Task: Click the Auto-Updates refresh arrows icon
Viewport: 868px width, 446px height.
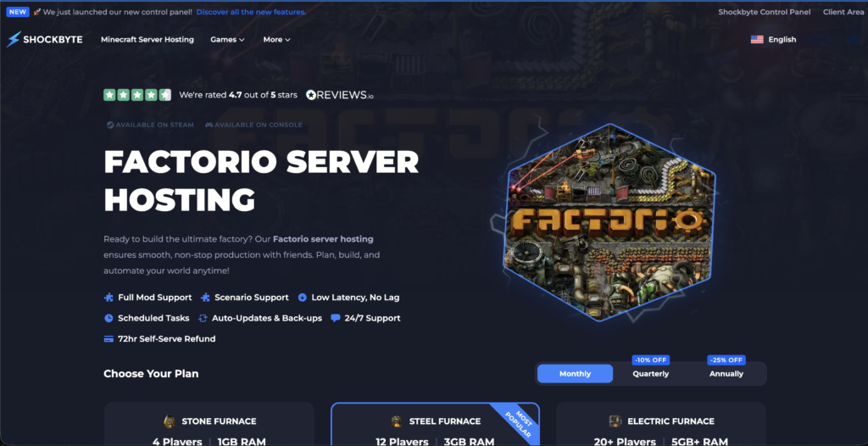Action: [203, 319]
